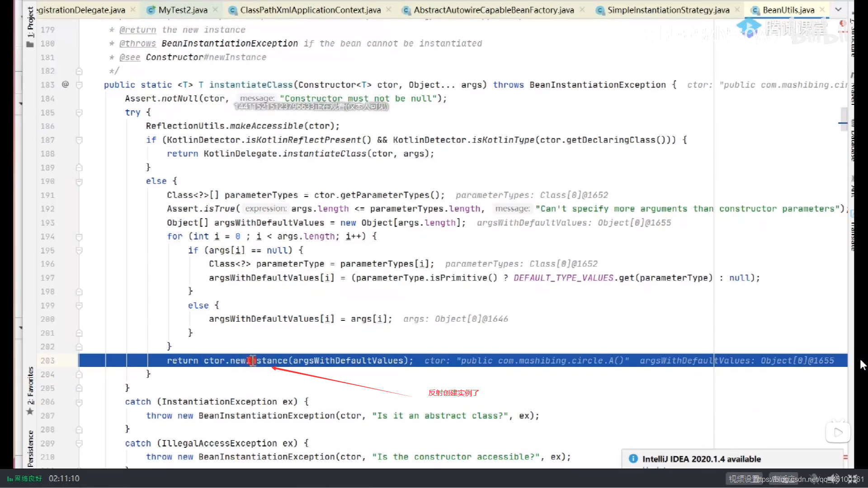Click gutter at line number 197
This screenshot has width=868, height=488.
[47, 278]
